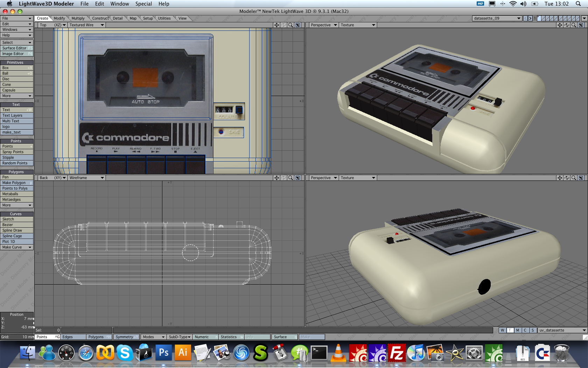Viewport: 588px width, 368px height.
Task: Maximize the Top viewport with its corner icon
Action: [x=297, y=25]
